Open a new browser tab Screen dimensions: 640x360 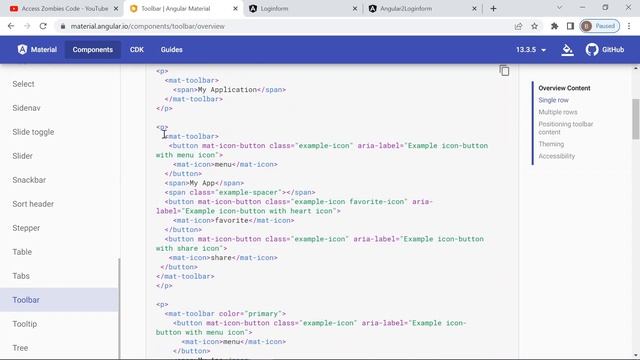(x=493, y=9)
